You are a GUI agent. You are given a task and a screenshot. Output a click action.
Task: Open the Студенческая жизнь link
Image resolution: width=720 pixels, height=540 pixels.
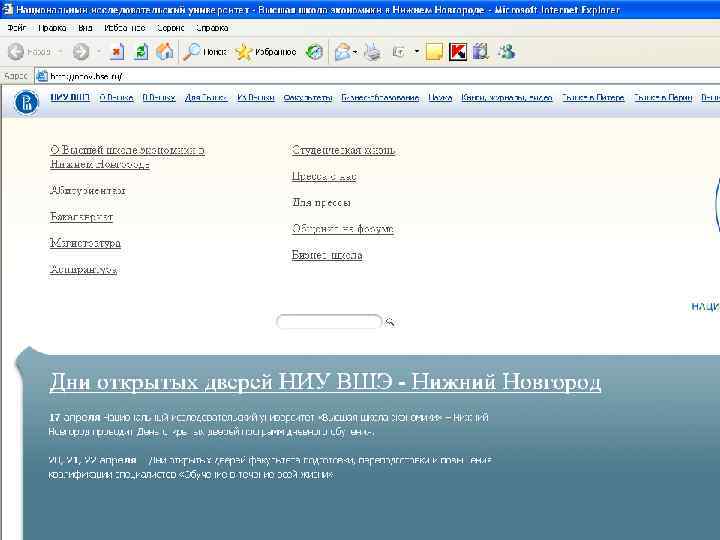pyautogui.click(x=343, y=150)
